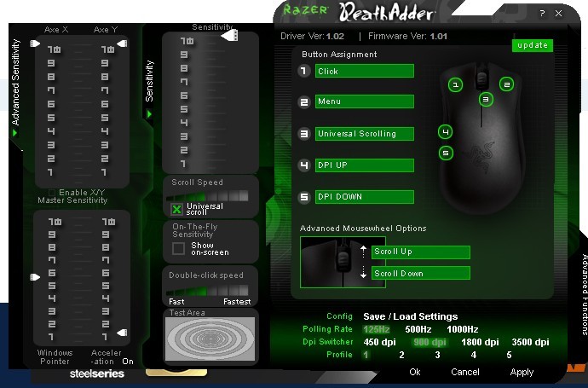Select side button 5 marker on mouse image
The image size is (588, 388).
coord(446,153)
